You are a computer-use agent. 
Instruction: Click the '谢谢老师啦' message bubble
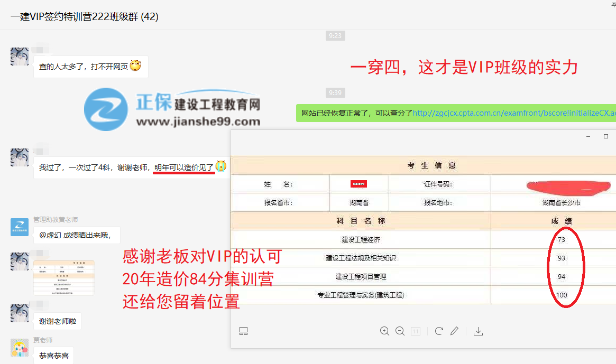57,321
